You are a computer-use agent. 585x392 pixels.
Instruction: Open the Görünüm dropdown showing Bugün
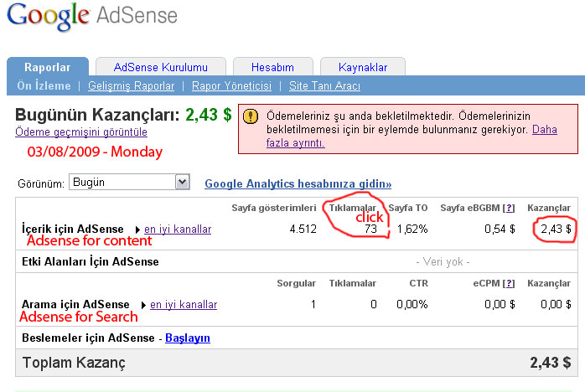[129, 182]
